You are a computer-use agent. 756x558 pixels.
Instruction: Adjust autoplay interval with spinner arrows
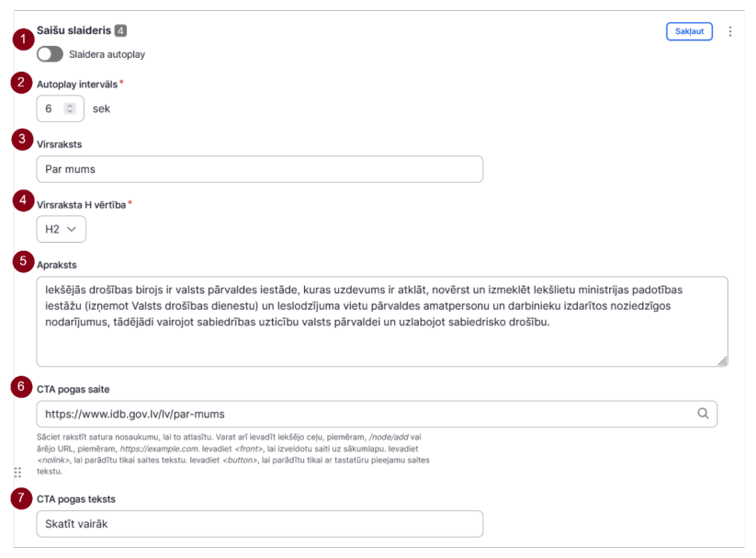click(x=70, y=108)
